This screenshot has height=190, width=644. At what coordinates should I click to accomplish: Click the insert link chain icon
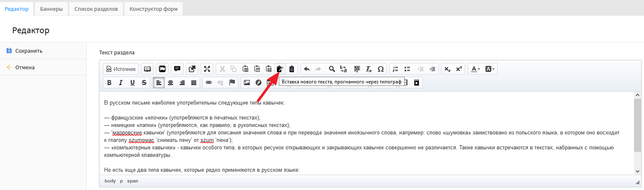pos(209,83)
